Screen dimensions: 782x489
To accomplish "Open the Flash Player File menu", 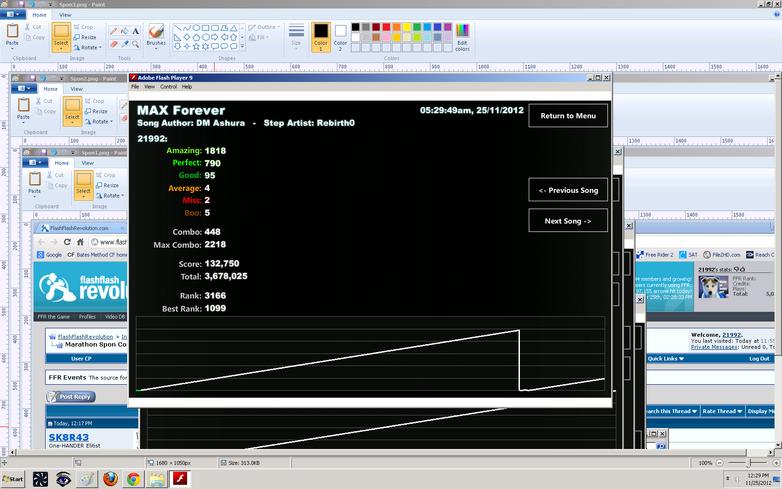I will (x=135, y=87).
